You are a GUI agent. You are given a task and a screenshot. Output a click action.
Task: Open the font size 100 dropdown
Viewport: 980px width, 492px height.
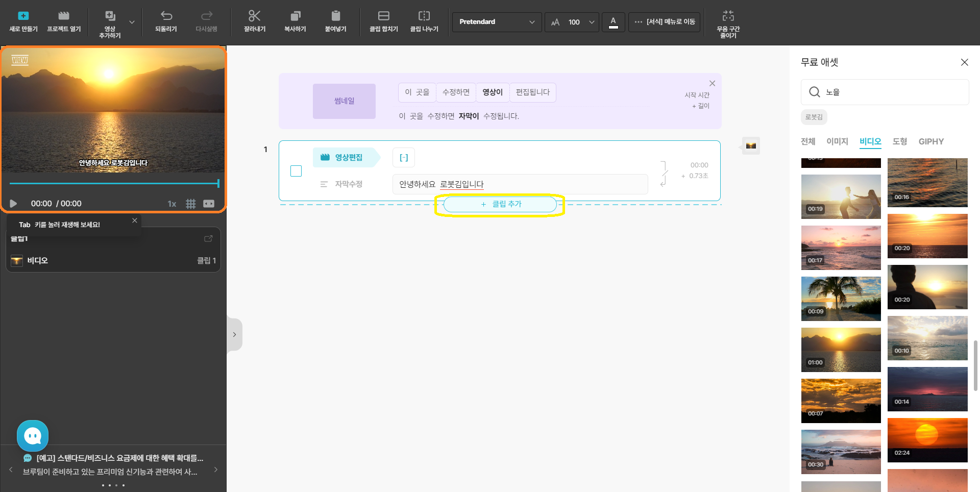pyautogui.click(x=572, y=22)
